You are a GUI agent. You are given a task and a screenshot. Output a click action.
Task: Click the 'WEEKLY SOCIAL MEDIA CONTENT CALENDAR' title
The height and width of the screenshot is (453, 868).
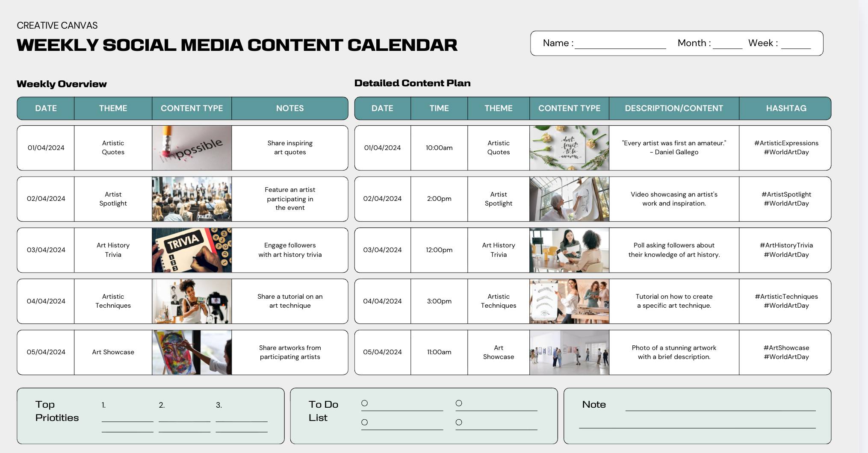point(237,45)
